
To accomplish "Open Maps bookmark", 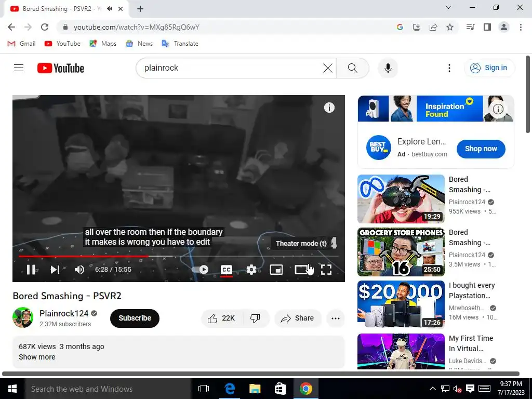I will 103,44.
